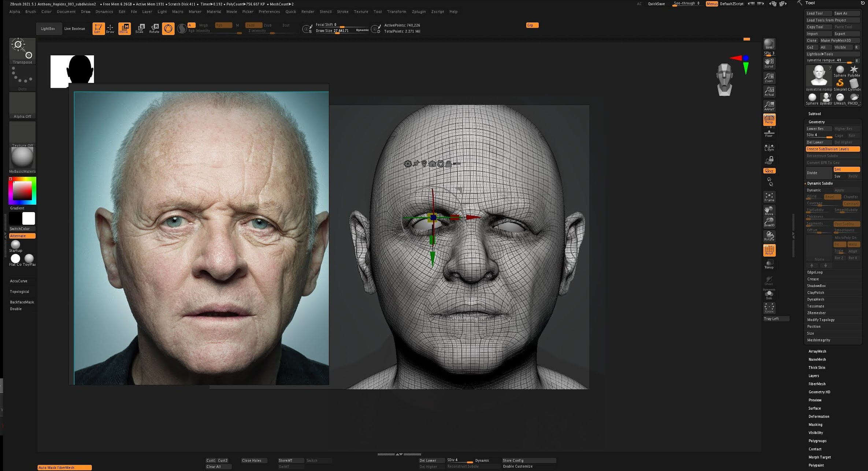Expand the Subtool section
Image resolution: width=868 pixels, height=471 pixels.
coord(815,114)
